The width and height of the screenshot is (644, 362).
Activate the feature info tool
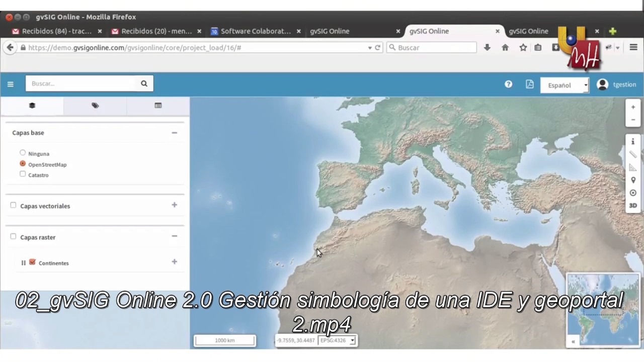(x=633, y=142)
